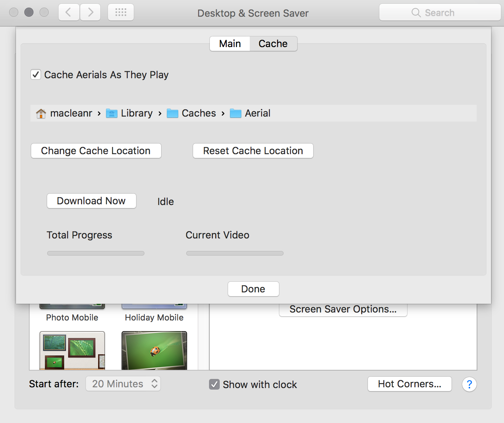Uncheck Cache Aerials As They Play

click(35, 74)
